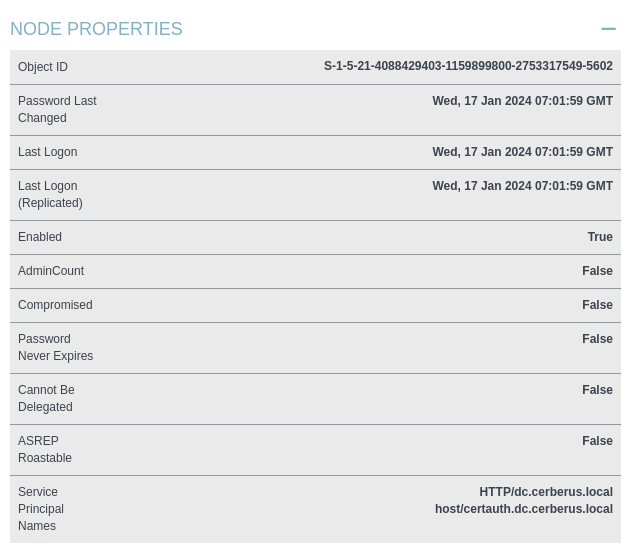Screen dimensions: 629x559
Task: Click the NODE PROPERTIES heading
Action: coord(96,29)
